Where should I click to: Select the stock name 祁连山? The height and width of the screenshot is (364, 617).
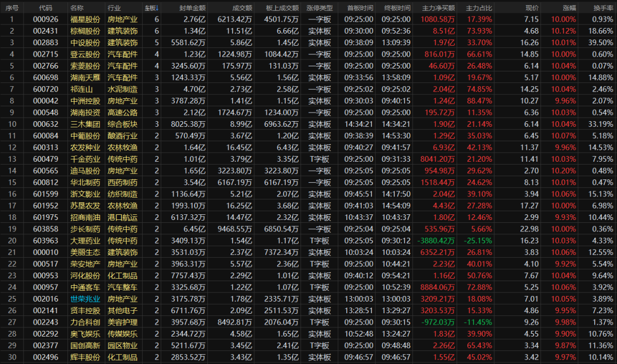[82, 89]
